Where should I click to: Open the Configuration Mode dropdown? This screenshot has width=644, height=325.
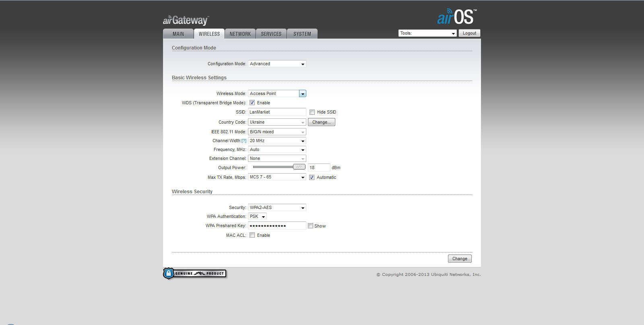(x=277, y=64)
